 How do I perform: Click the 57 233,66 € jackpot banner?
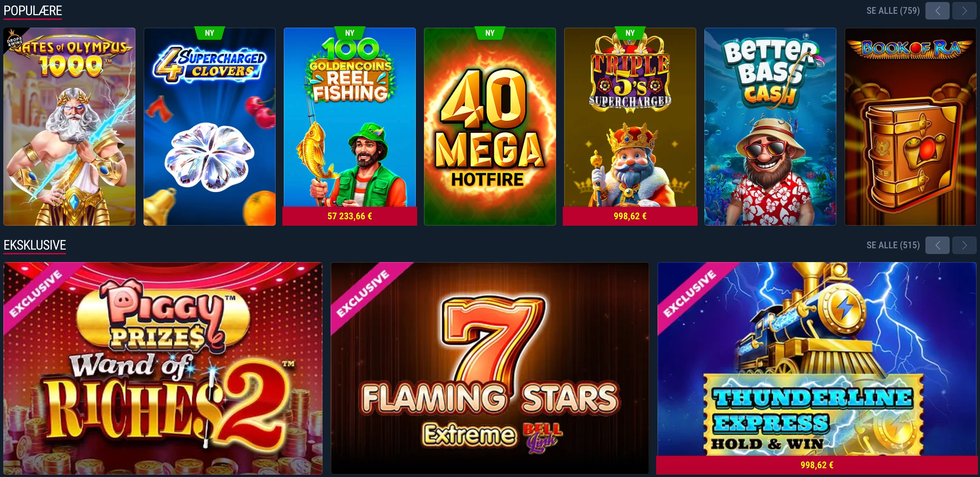tap(349, 216)
